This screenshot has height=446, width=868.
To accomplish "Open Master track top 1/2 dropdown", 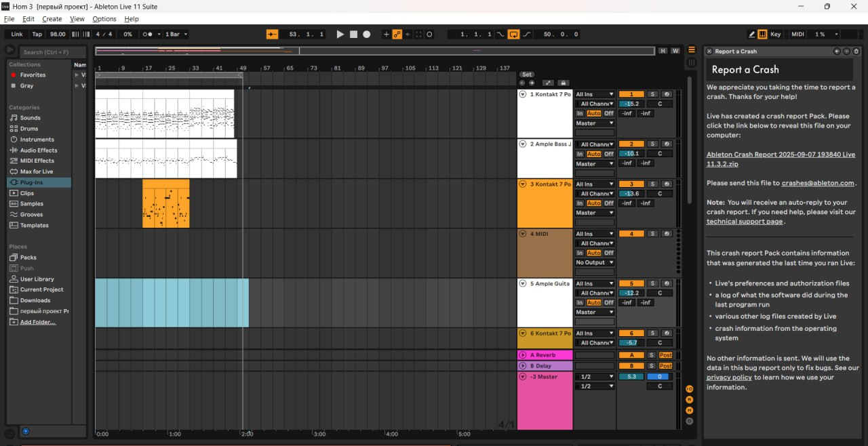I will [595, 377].
